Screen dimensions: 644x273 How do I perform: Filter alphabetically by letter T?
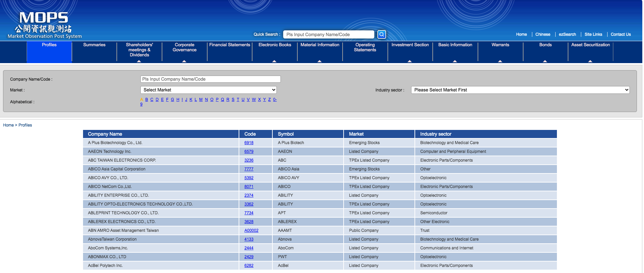pyautogui.click(x=238, y=100)
